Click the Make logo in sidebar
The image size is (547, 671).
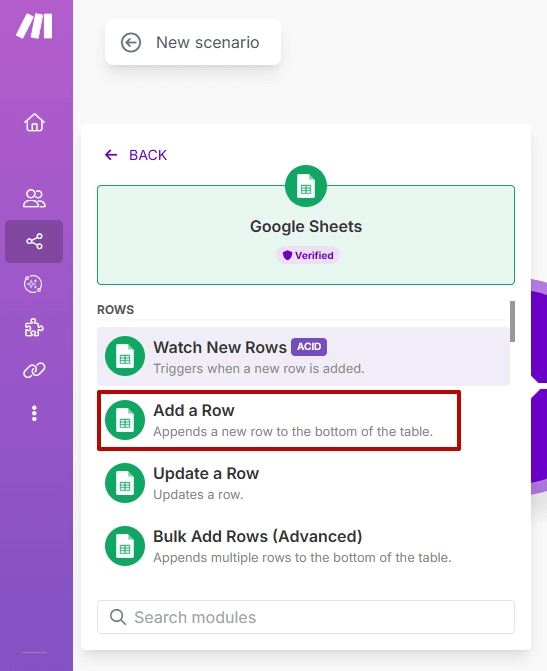pyautogui.click(x=34, y=26)
